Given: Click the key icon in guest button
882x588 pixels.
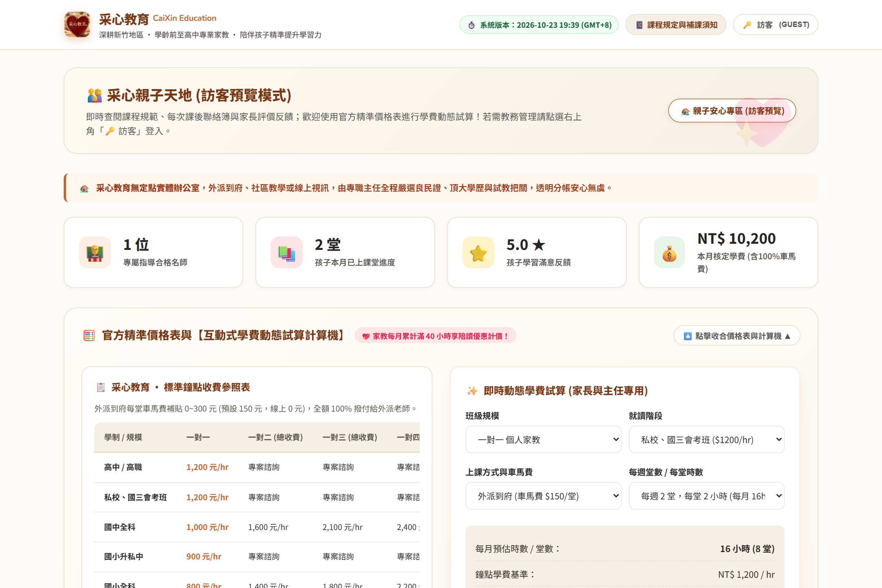Looking at the screenshot, I should (747, 25).
